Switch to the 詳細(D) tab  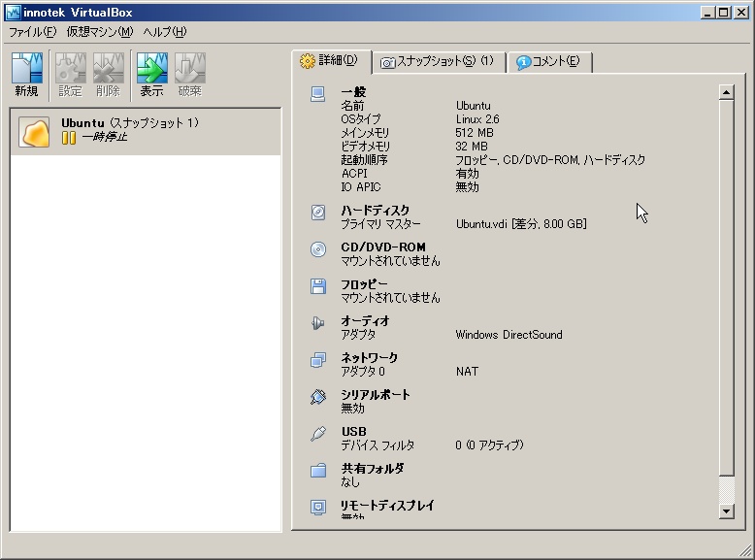(331, 61)
